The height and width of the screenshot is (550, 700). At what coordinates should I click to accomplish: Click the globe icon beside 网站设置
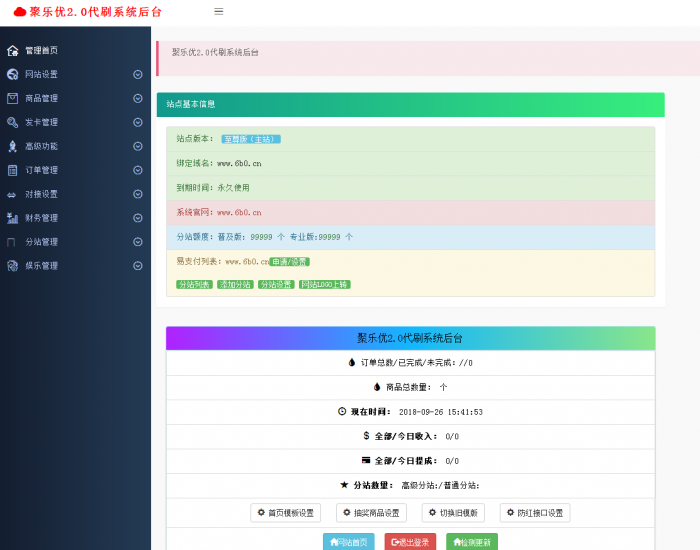13,74
